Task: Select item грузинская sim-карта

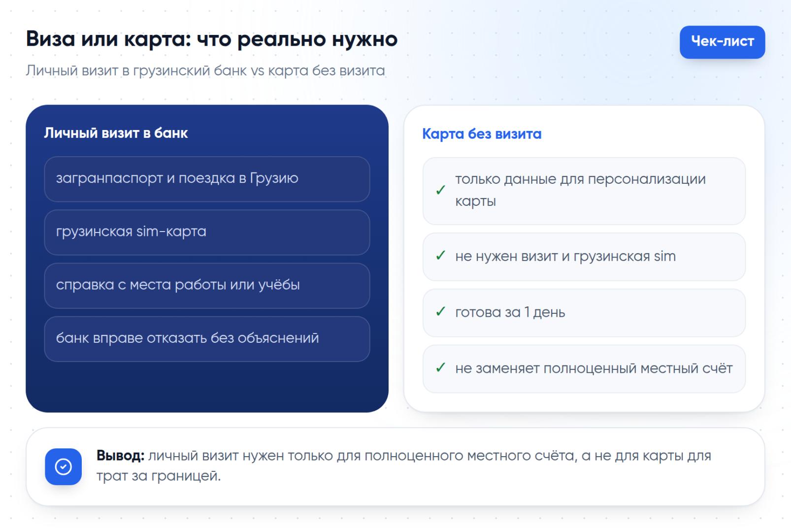Action: 207,232
